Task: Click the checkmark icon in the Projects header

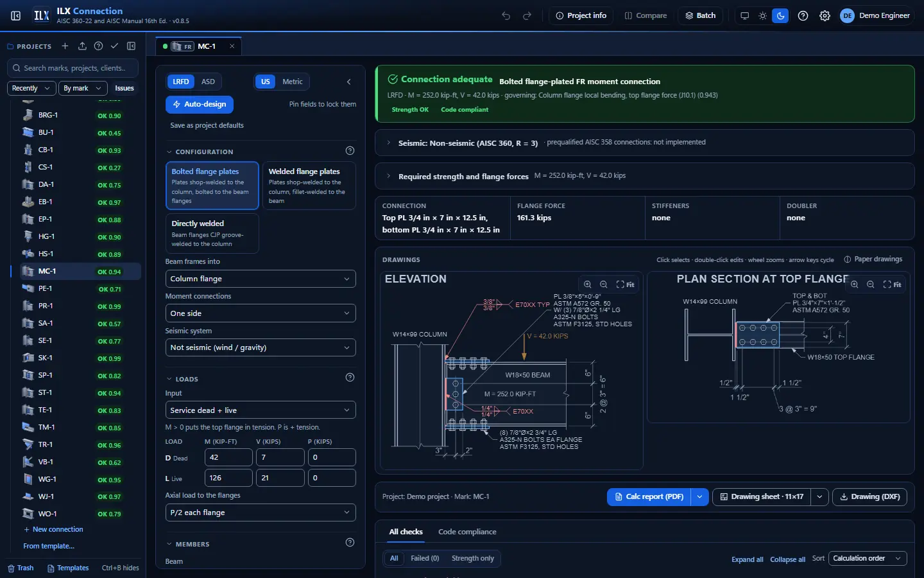Action: tap(114, 46)
